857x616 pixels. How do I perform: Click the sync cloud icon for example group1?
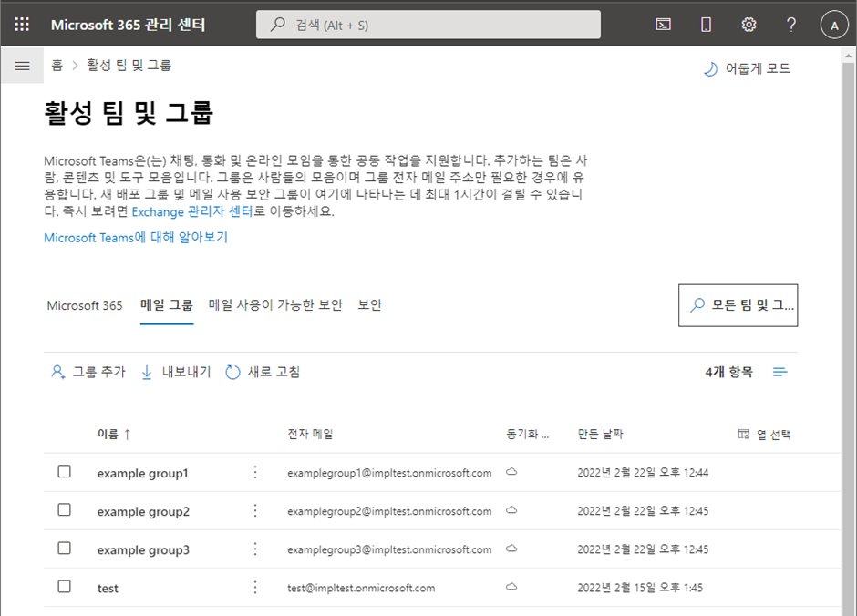pos(511,472)
